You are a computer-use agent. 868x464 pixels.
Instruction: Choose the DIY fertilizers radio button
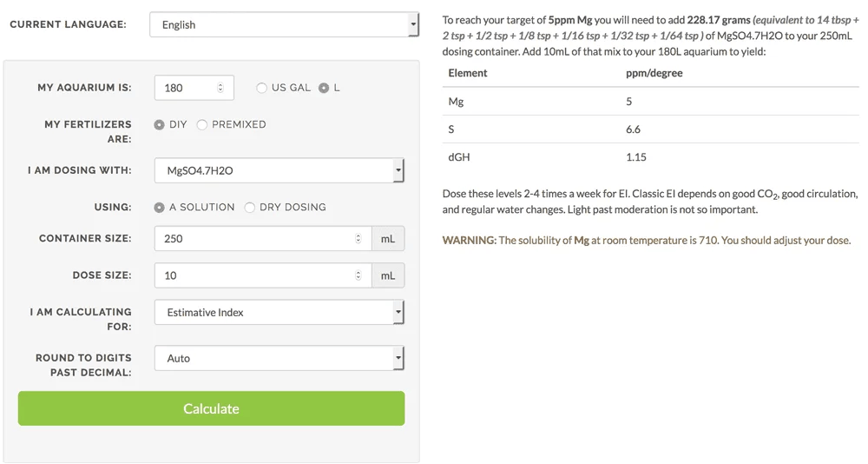(x=160, y=125)
